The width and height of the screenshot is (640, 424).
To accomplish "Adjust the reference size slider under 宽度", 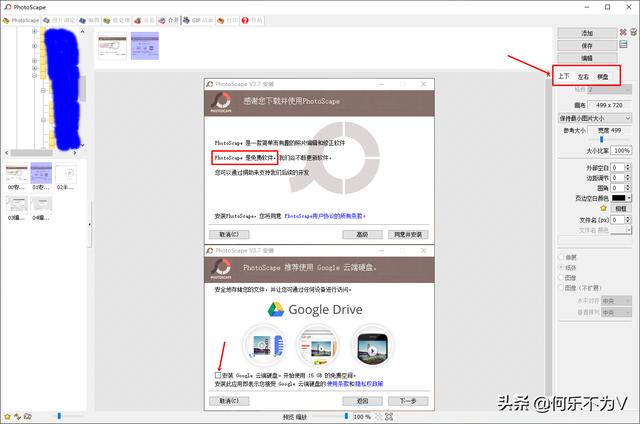I will tap(601, 140).
